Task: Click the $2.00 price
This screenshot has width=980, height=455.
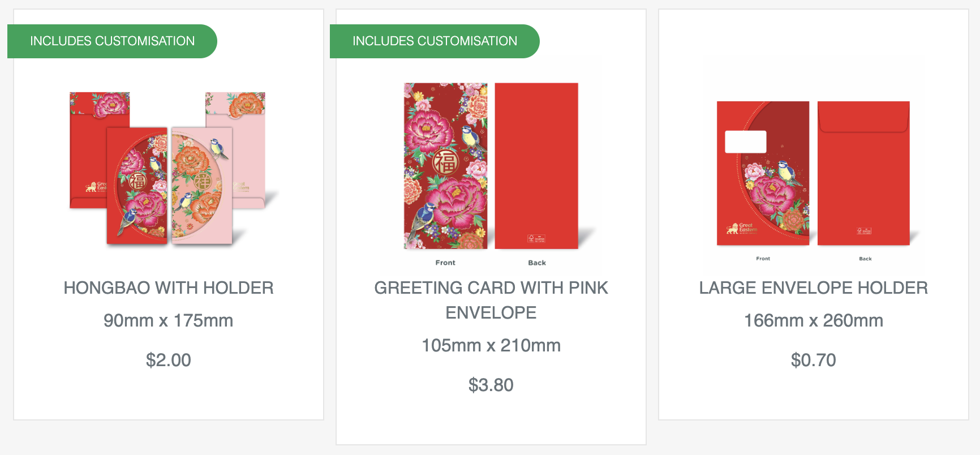Action: [x=169, y=360]
